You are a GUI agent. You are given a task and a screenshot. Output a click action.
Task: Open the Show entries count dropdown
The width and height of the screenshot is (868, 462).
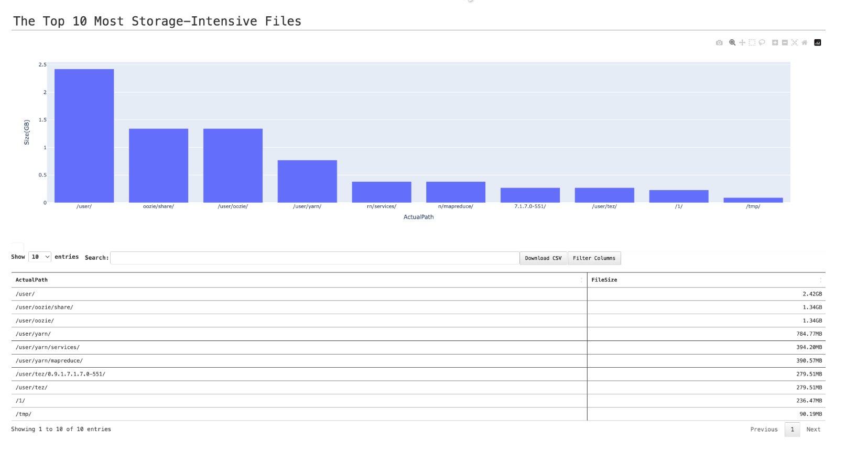(40, 257)
